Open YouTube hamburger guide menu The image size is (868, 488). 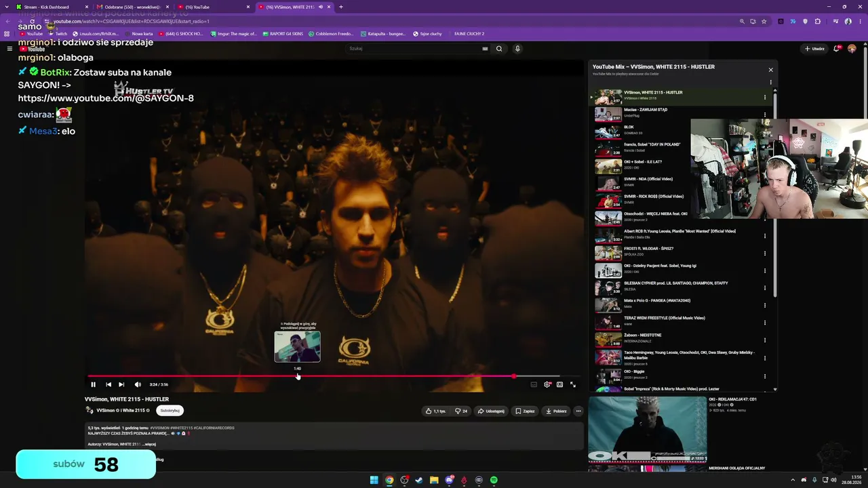tap(9, 49)
